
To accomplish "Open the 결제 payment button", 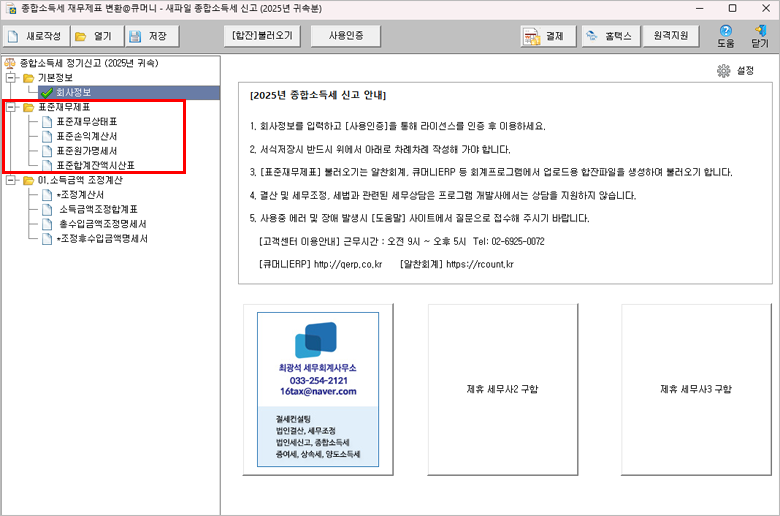I will click(549, 36).
